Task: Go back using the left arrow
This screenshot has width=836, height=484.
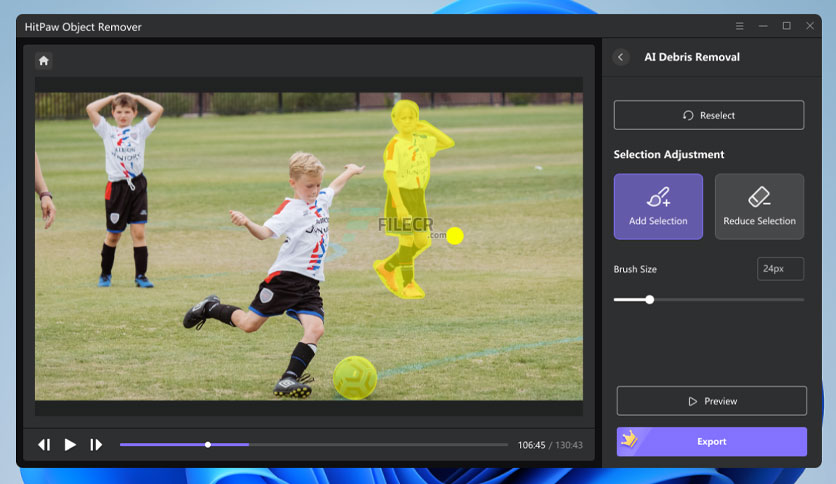Action: [x=621, y=57]
